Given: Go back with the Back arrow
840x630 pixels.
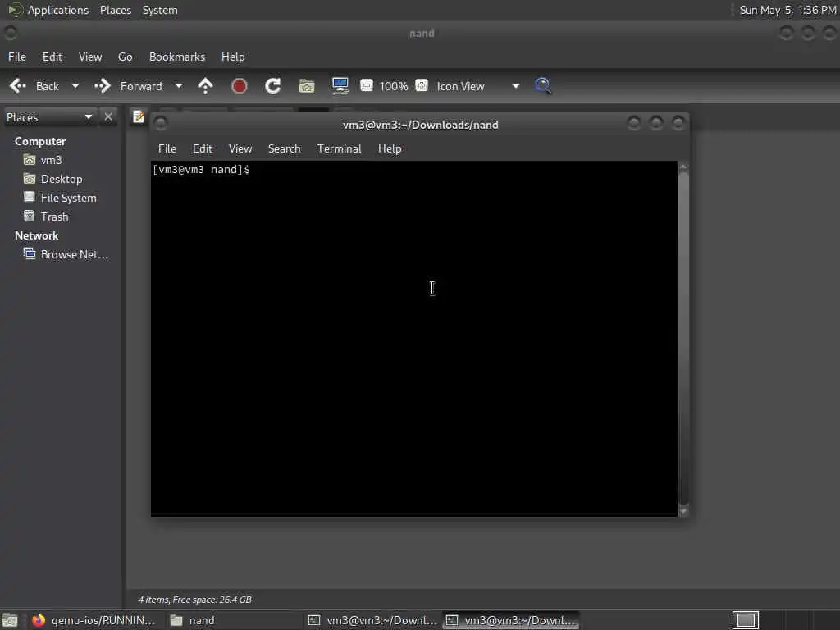Looking at the screenshot, I should (x=34, y=85).
